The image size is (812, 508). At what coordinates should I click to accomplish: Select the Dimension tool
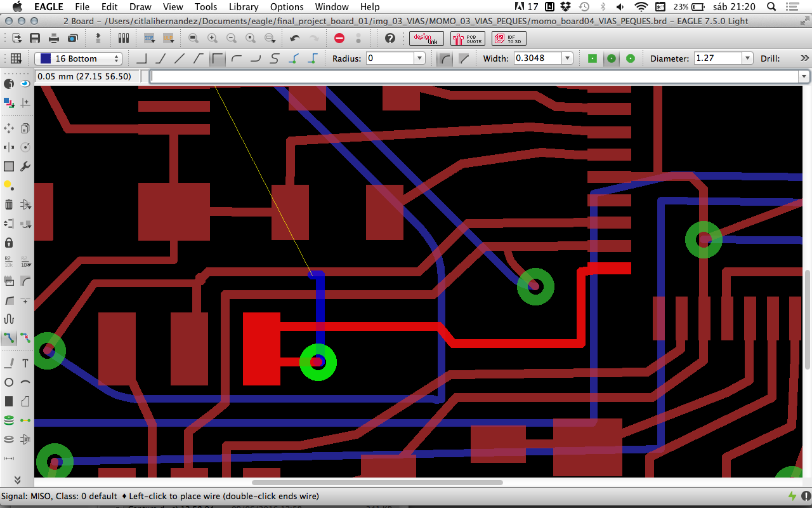[x=9, y=458]
